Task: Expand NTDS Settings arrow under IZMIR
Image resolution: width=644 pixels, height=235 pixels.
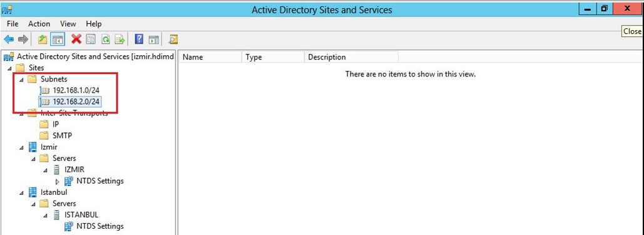Action: [58, 181]
